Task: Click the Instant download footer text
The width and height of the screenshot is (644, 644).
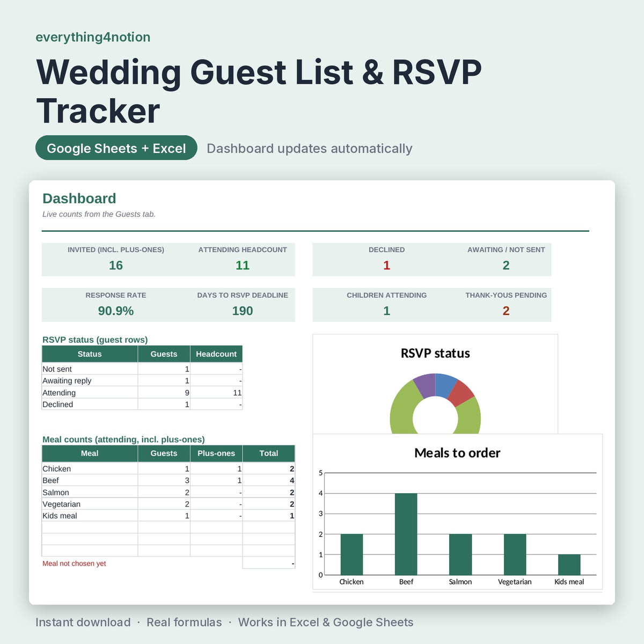Action: (83, 623)
